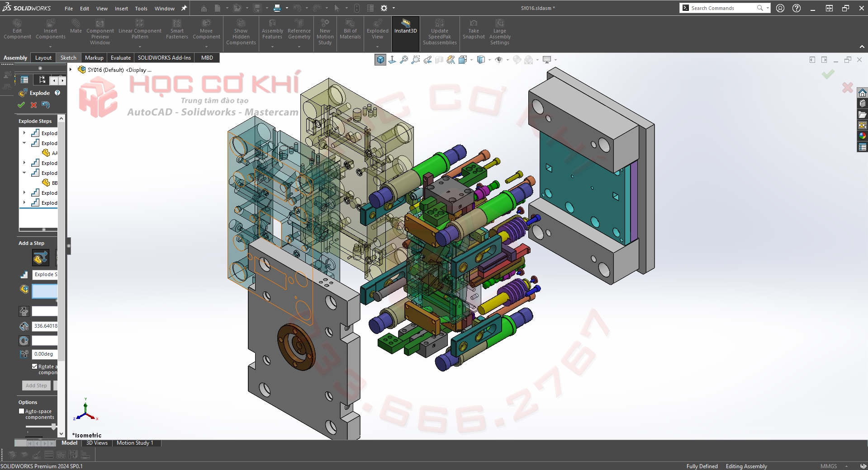Select the BB component in Explode Steps
This screenshot has width=868, height=470.
(x=50, y=183)
